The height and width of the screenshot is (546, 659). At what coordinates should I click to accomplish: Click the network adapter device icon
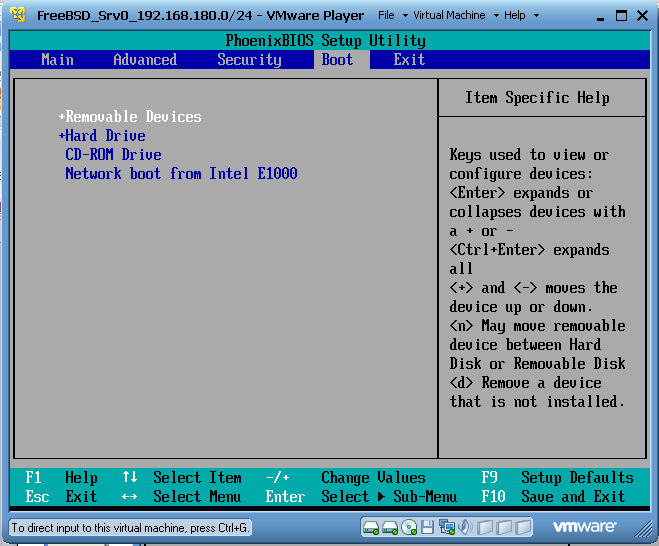pos(446,527)
